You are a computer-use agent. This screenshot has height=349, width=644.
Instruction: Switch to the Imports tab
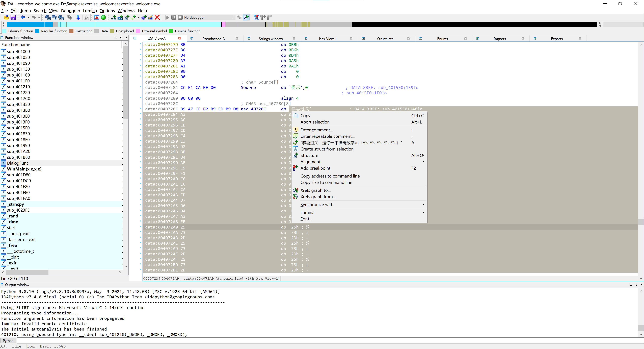[x=499, y=39]
